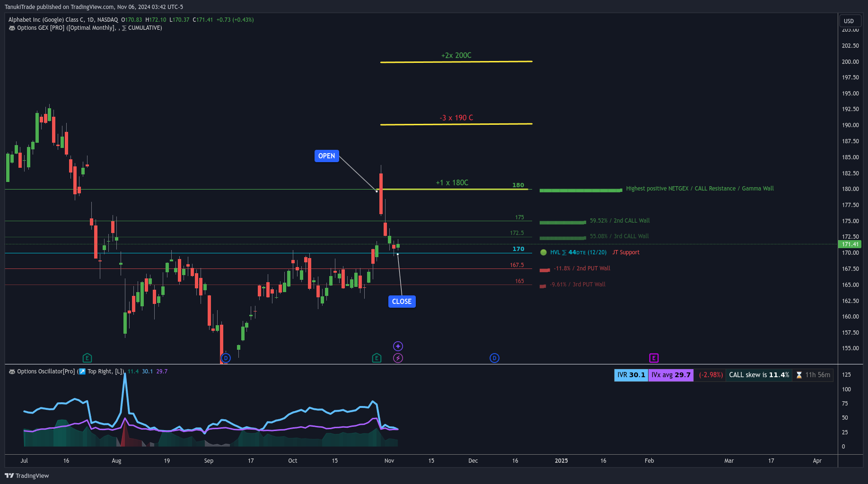The height and width of the screenshot is (484, 868).
Task: Click the oscillator value 30.1 in legend
Action: [x=148, y=372]
